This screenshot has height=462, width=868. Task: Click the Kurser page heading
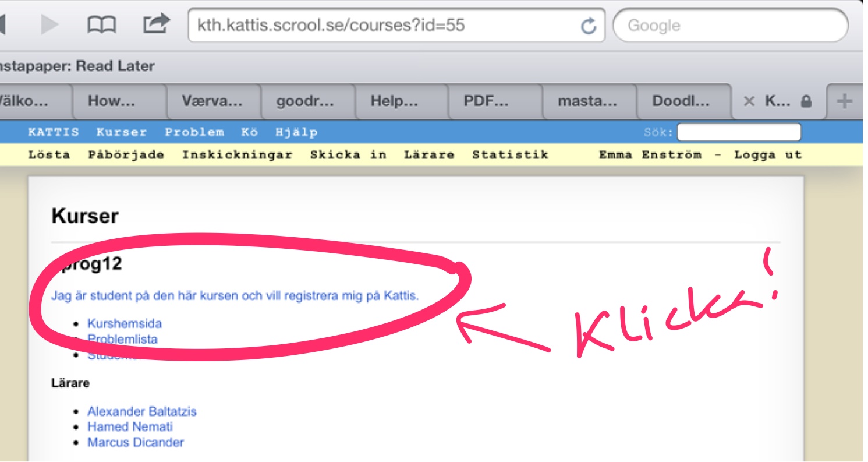pos(85,216)
